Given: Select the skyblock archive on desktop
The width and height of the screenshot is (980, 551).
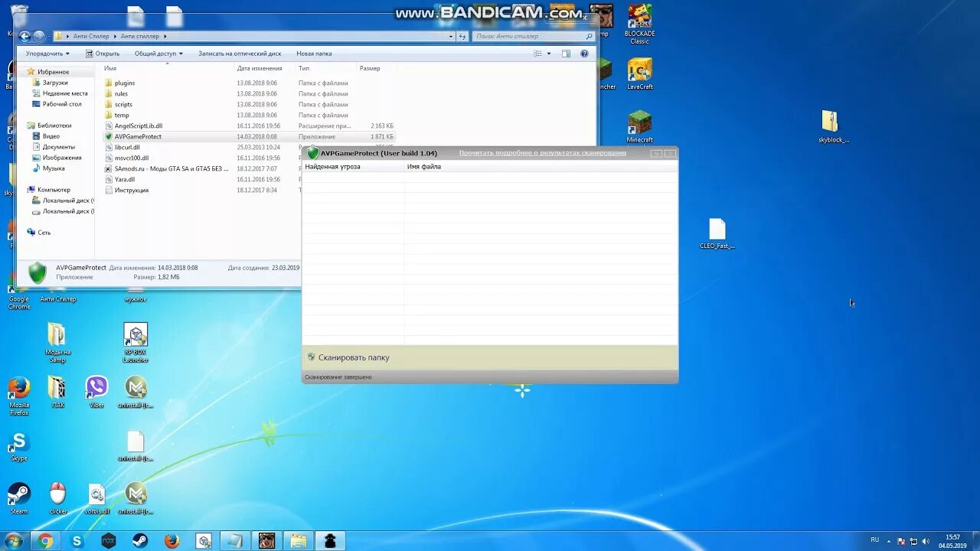Looking at the screenshot, I should click(x=832, y=126).
